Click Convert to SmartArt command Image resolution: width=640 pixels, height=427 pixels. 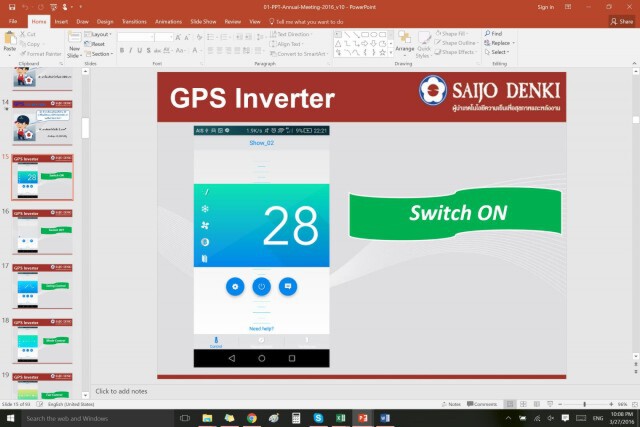coord(299,54)
